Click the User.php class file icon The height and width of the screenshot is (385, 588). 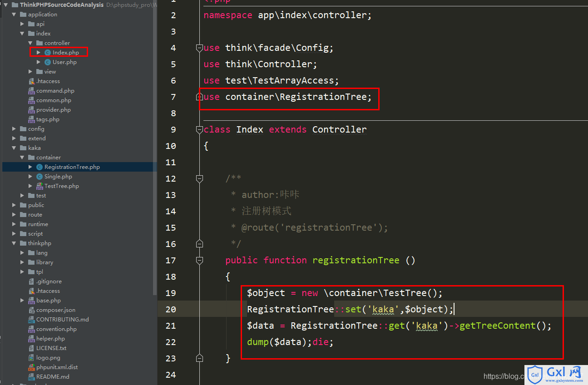click(x=48, y=62)
